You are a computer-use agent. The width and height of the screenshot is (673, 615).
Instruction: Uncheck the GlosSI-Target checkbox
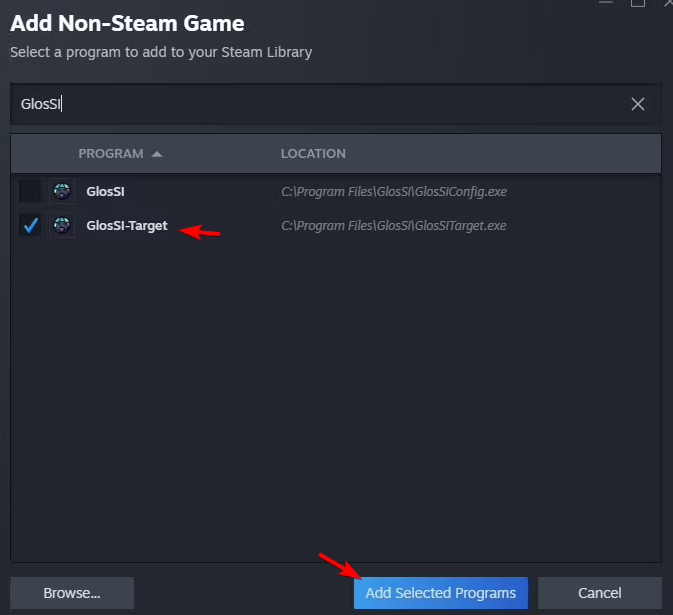30,225
